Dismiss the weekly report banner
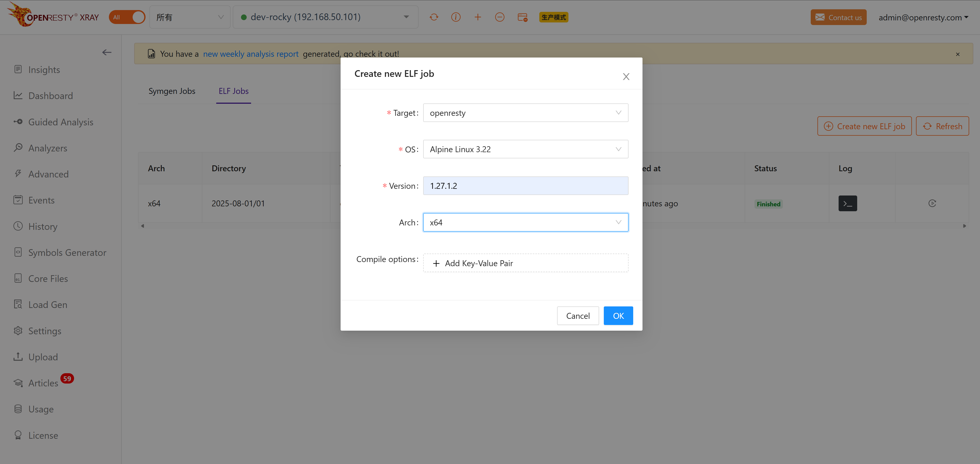 (x=958, y=54)
